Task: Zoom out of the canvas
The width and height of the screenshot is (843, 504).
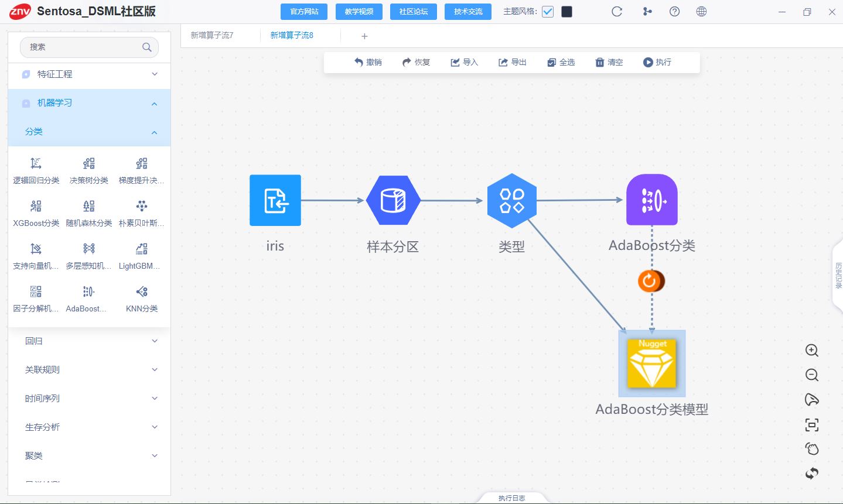Action: click(x=812, y=375)
